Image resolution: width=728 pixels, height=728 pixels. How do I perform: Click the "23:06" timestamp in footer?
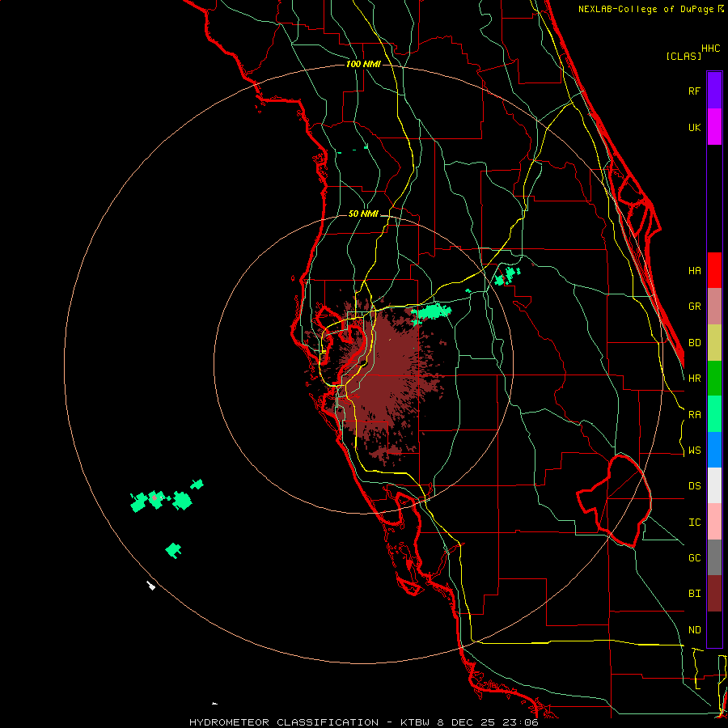pyautogui.click(x=522, y=722)
